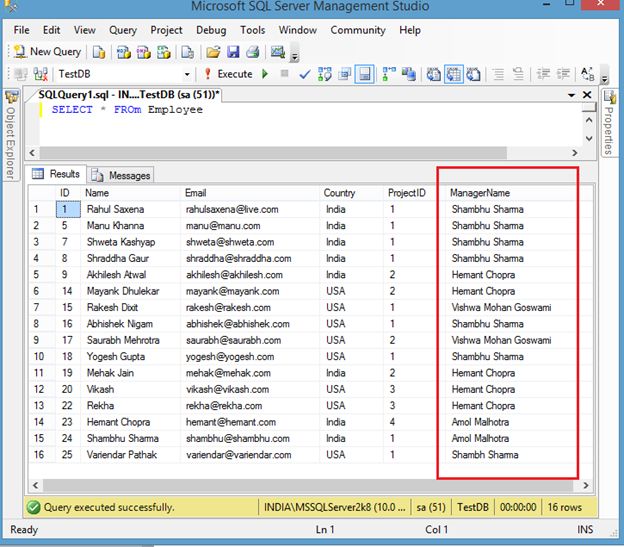Viewport: 624px width, 547px height.
Task: Display the Estimated Execution Plan icon
Action: coord(324,74)
